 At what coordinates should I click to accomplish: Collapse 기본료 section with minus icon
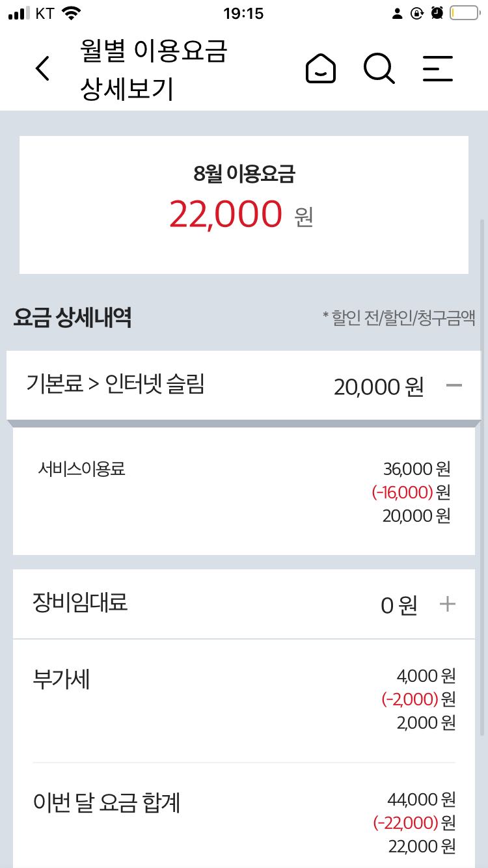point(454,386)
